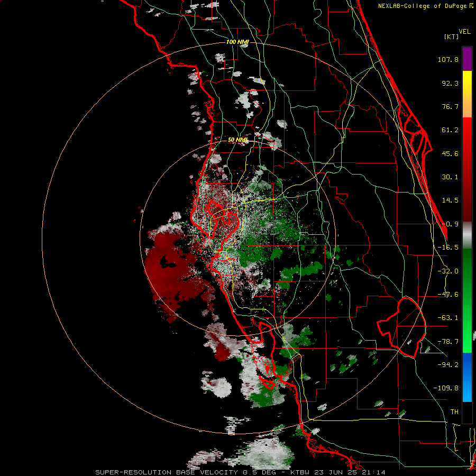This screenshot has width=476, height=476.
Task: Click the -78.7 scale label
Action: point(448,342)
